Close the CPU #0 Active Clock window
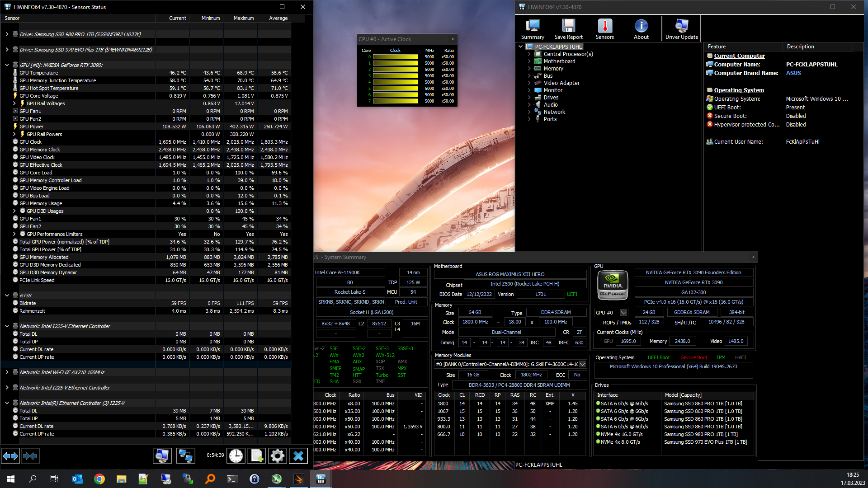Viewport: 868px width, 488px height. pos(453,39)
